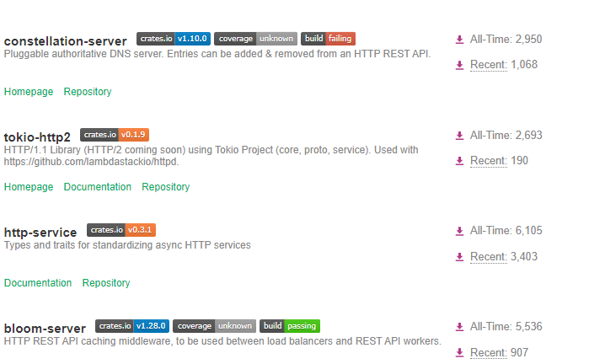
Task: Open the bloom-server crate title
Action: [45, 329]
